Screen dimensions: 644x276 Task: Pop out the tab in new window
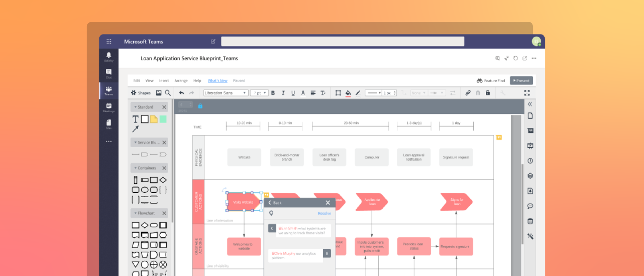524,58
